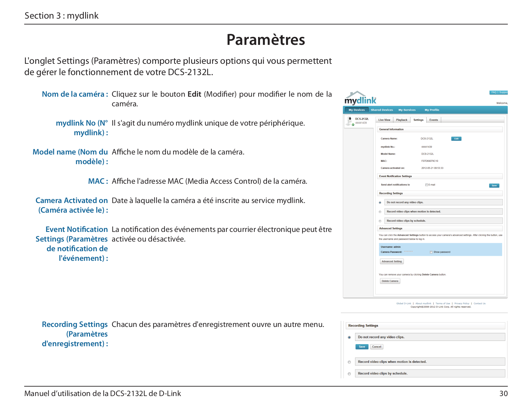Open the Shared Devices menu
532x411 pixels.
point(382,110)
